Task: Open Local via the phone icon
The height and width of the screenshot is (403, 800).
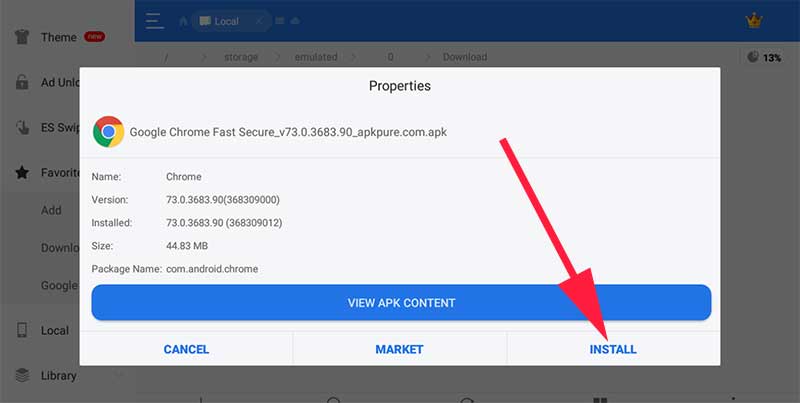Action: click(22, 330)
